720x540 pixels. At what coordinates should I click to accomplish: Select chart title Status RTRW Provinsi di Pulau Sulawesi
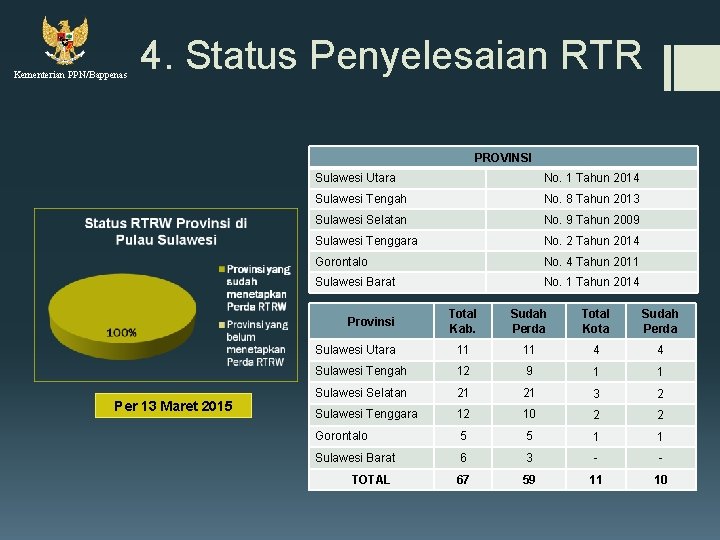(166, 231)
